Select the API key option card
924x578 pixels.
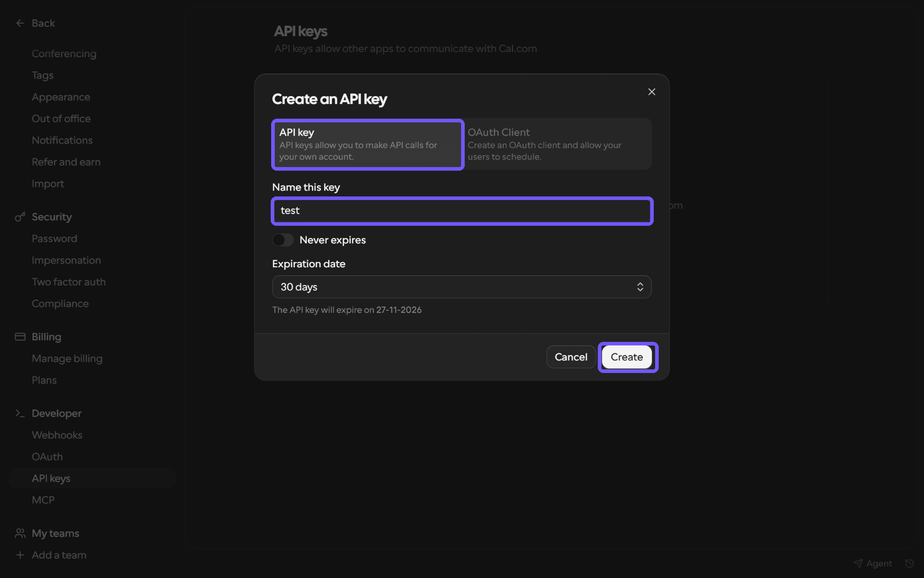368,144
